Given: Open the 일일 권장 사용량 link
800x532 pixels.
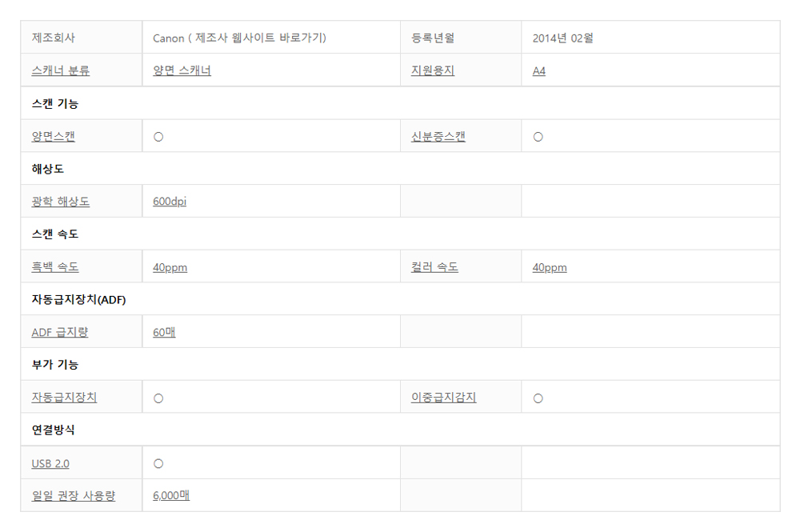Looking at the screenshot, I should (x=74, y=495).
